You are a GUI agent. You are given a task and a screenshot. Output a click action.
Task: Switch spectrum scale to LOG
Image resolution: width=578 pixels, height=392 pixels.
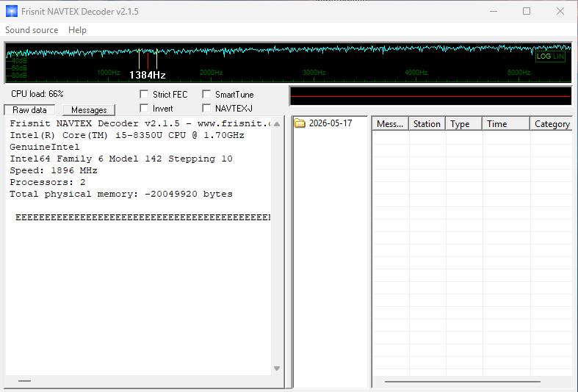click(543, 57)
